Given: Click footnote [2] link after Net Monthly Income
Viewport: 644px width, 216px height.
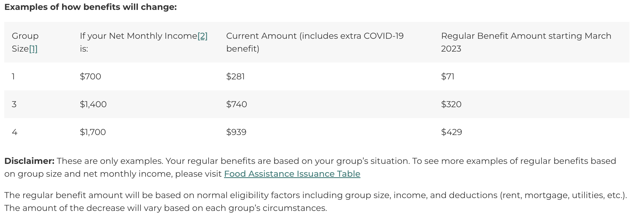Looking at the screenshot, I should 202,36.
